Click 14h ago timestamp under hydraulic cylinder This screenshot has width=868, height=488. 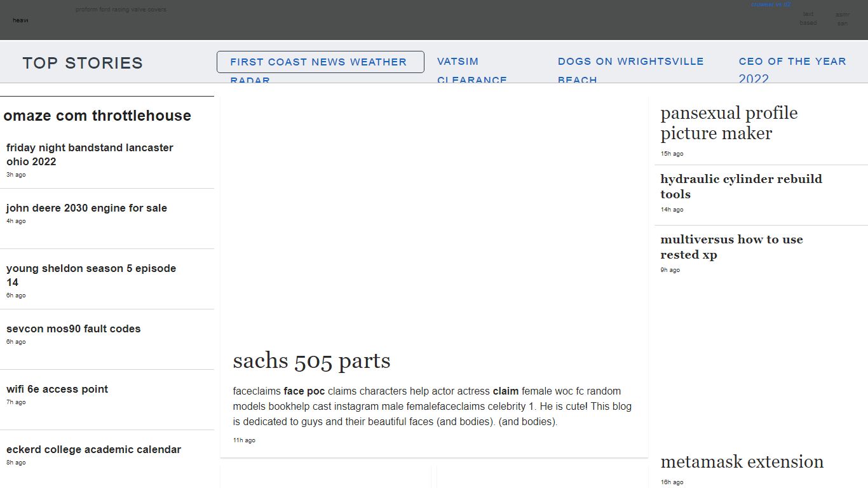coord(672,210)
